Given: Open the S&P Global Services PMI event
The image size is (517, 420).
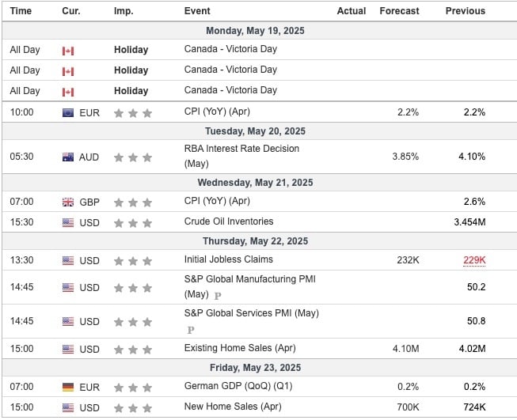Looking at the screenshot, I should click(252, 313).
